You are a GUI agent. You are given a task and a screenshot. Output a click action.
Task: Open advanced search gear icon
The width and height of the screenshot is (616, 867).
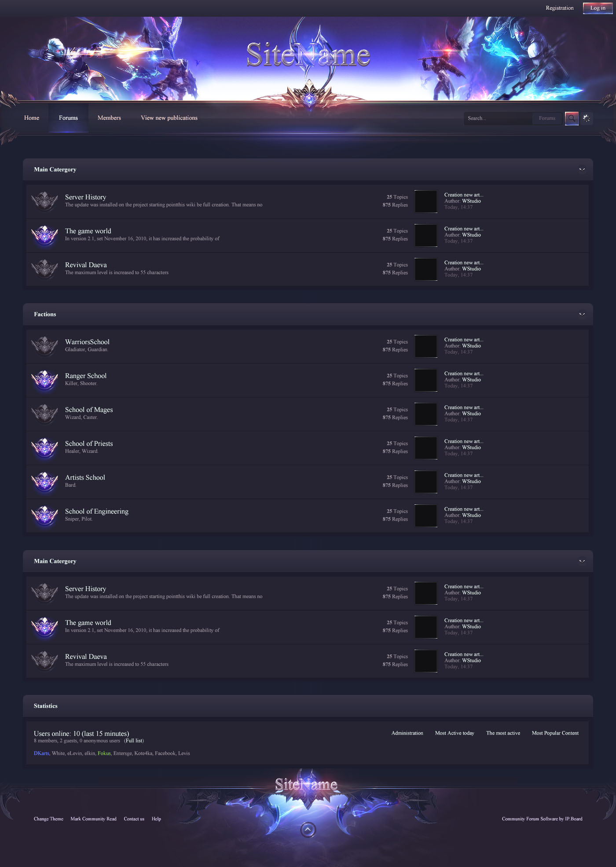click(x=587, y=118)
